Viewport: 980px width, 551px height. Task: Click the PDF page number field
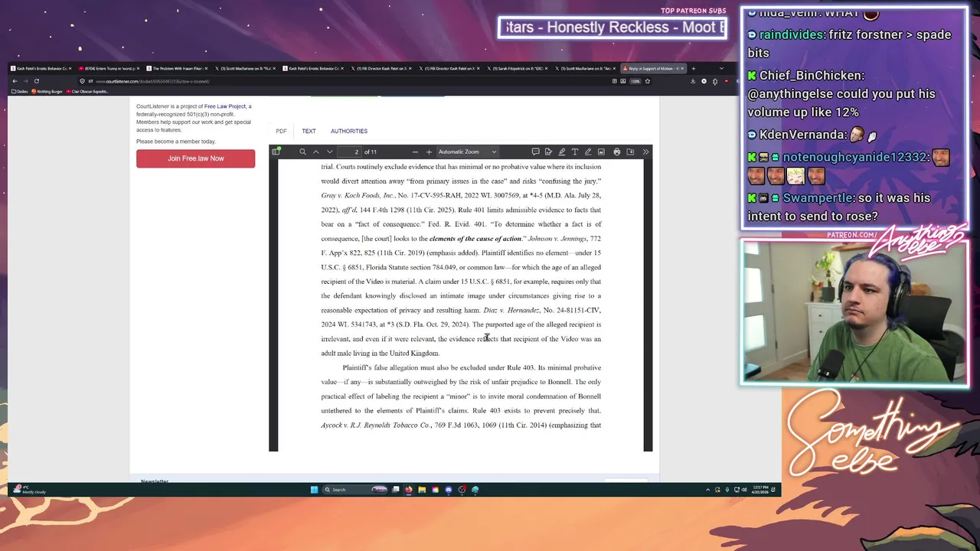(348, 152)
